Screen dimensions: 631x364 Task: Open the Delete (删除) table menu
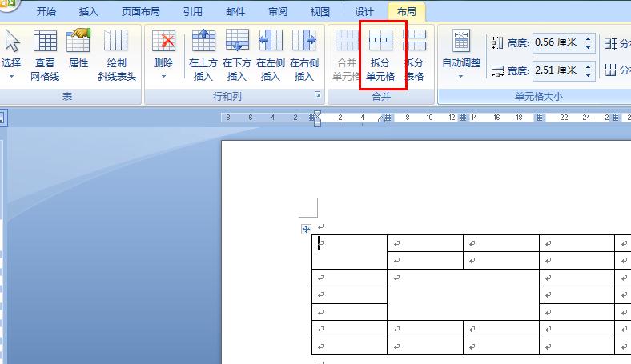pos(163,54)
